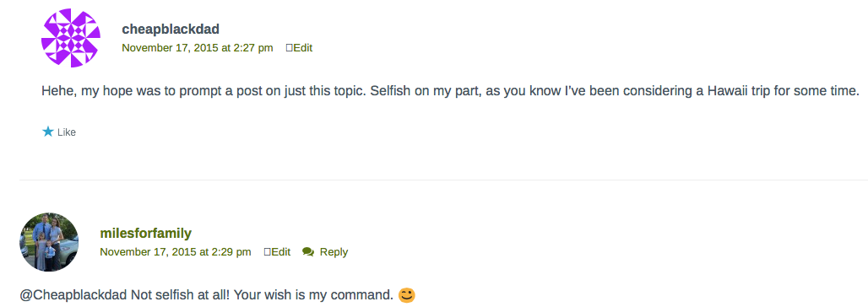The height and width of the screenshot is (307, 868).
Task: Click cheapblackdad's purple geometric avatar
Action: (71, 38)
